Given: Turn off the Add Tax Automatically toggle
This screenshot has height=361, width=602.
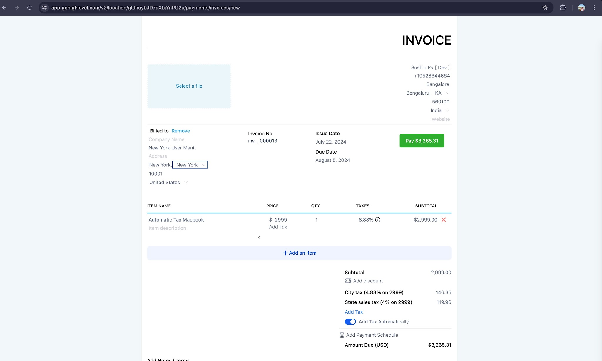Looking at the screenshot, I should coord(350,322).
